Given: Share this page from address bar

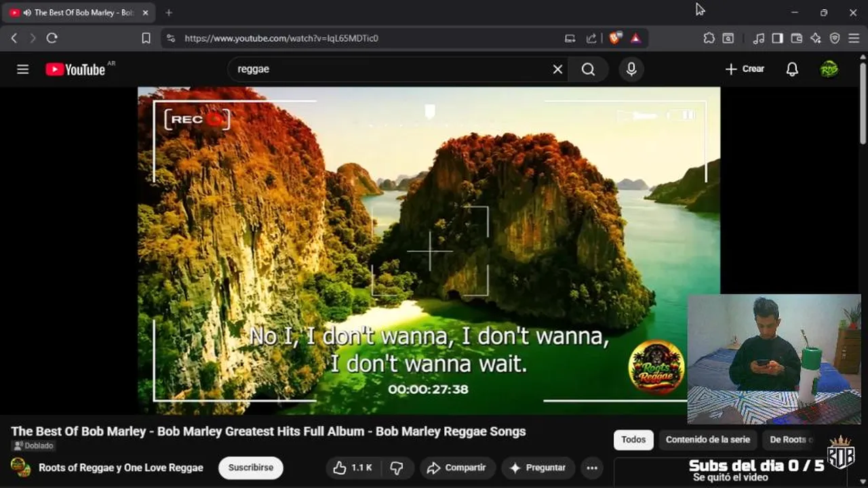Looking at the screenshot, I should [591, 38].
